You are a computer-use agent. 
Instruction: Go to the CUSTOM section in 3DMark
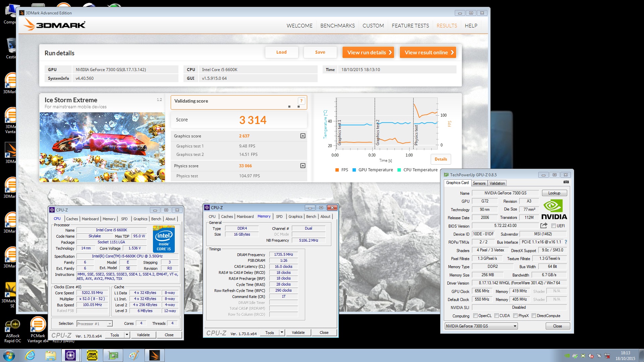coord(373,26)
